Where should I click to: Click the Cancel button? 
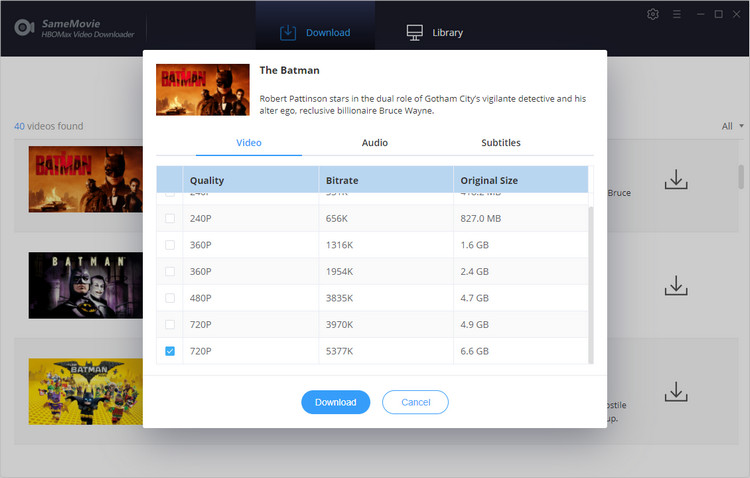(x=415, y=402)
